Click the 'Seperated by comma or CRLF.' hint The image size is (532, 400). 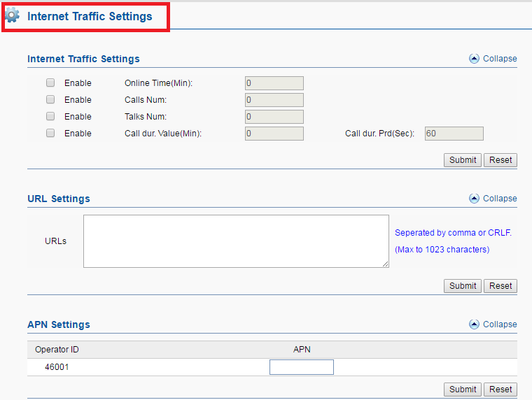click(453, 233)
